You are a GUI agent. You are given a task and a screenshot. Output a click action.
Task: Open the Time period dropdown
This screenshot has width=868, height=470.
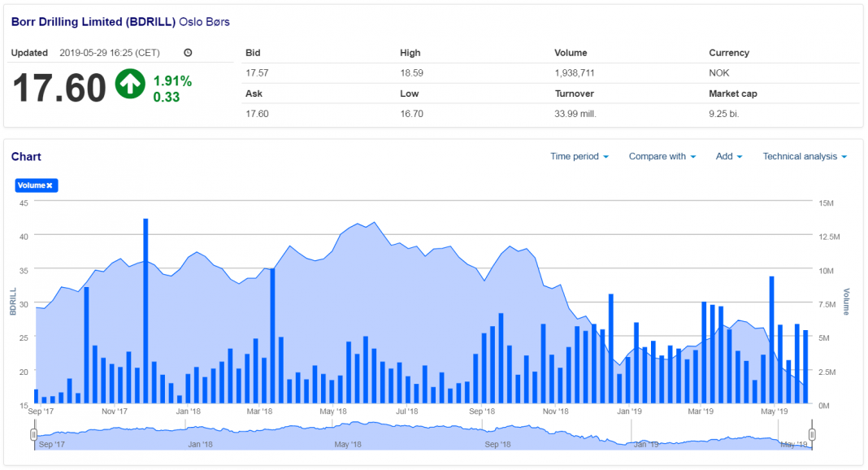click(579, 157)
